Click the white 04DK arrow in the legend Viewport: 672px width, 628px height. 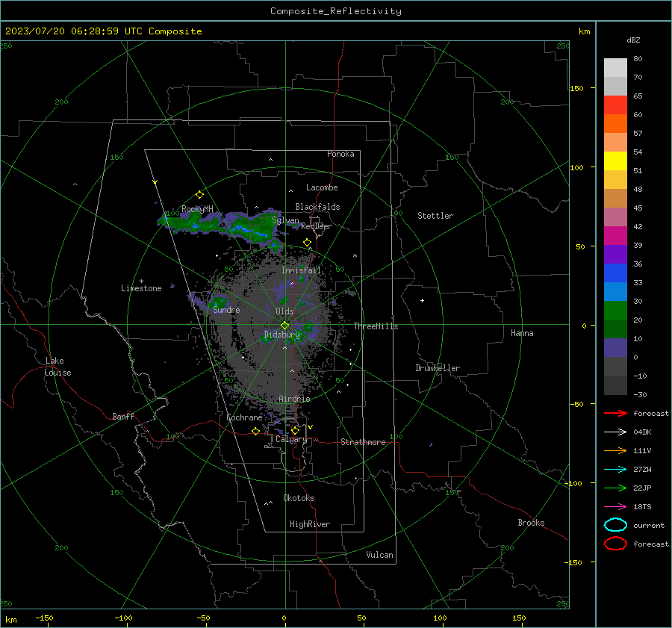click(615, 432)
